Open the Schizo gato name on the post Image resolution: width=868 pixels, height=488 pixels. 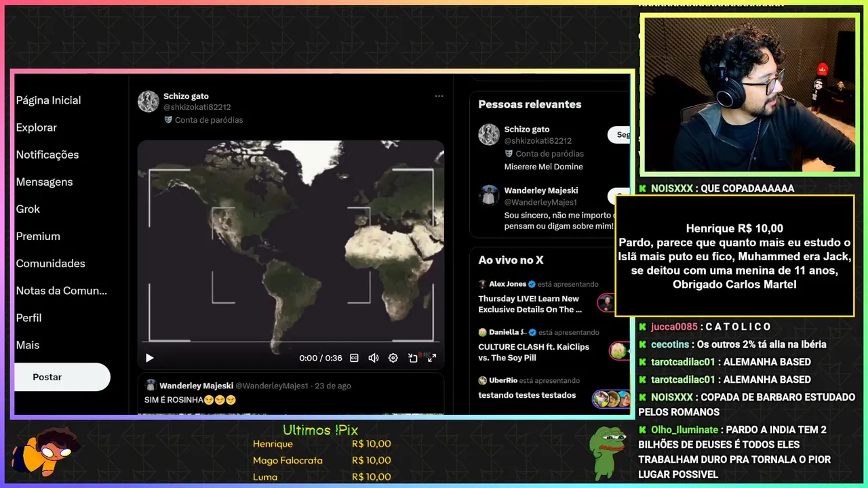[186, 96]
